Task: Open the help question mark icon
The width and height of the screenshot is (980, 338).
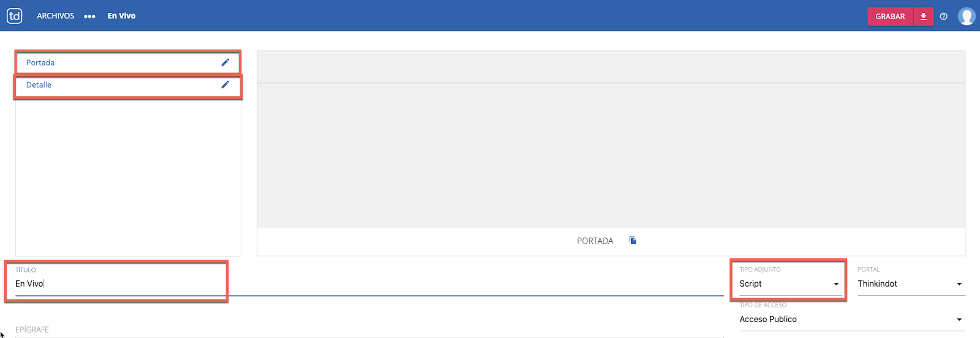Action: pos(944,17)
